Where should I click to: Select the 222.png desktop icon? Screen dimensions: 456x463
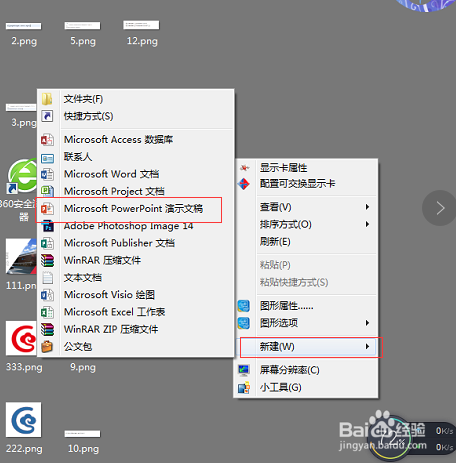[23, 419]
